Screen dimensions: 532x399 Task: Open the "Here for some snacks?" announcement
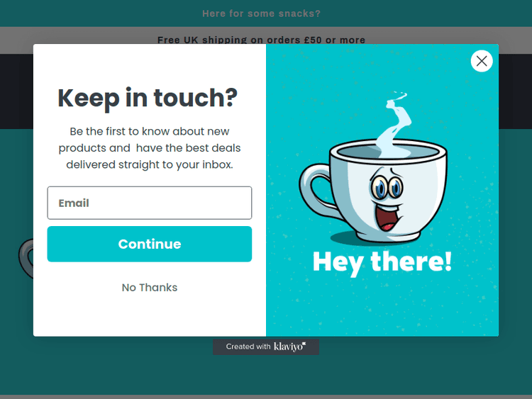[261, 13]
